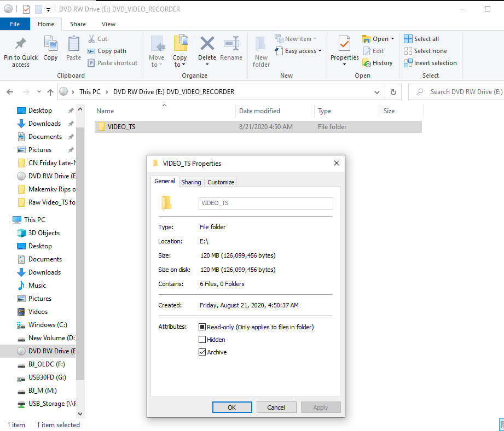
Task: Enable the Hidden attribute checkbox
Action: point(202,340)
